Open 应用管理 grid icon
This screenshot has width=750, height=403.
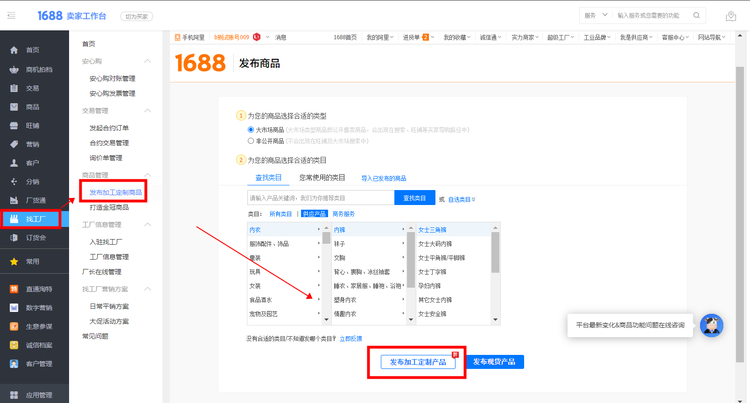pos(14,395)
